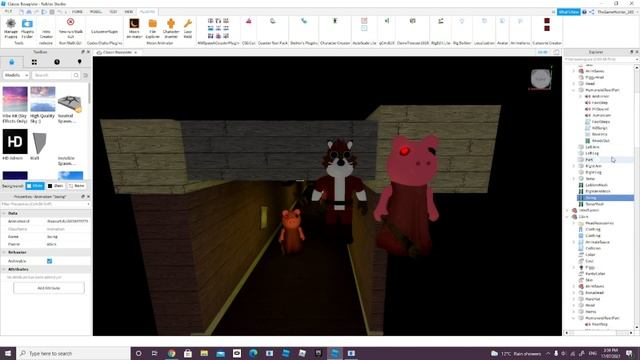
Task: Switch to the MODEL ribbon tab
Action: click(96, 12)
